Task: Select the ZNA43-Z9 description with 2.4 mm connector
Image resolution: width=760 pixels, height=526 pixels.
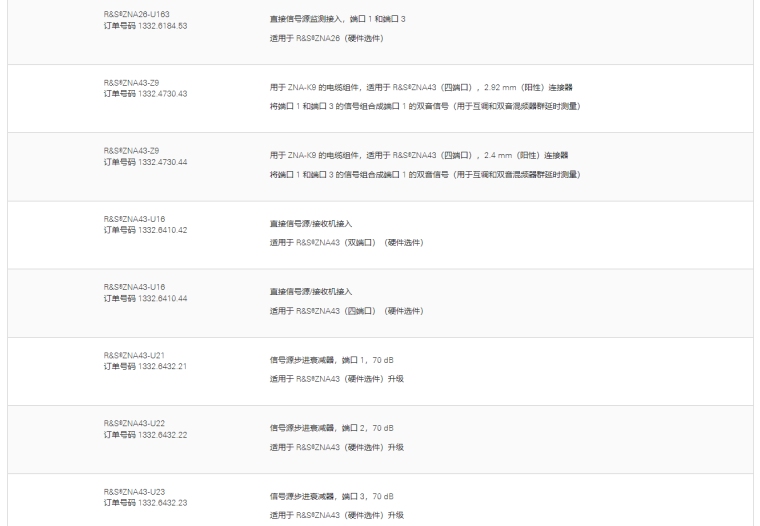Action: [417, 155]
